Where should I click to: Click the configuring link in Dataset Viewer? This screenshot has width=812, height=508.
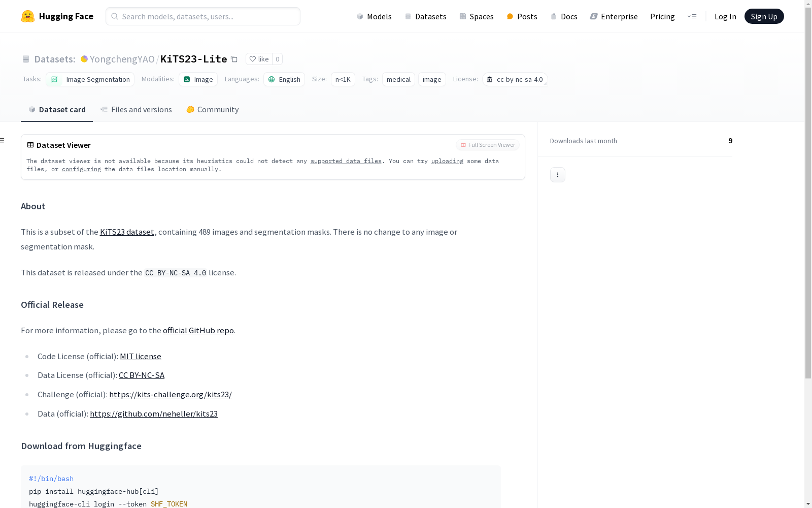point(81,169)
